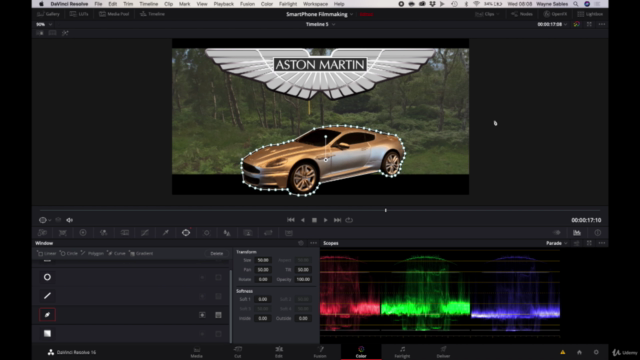Mute the viewer audio
The height and width of the screenshot is (360, 640).
coord(70,220)
